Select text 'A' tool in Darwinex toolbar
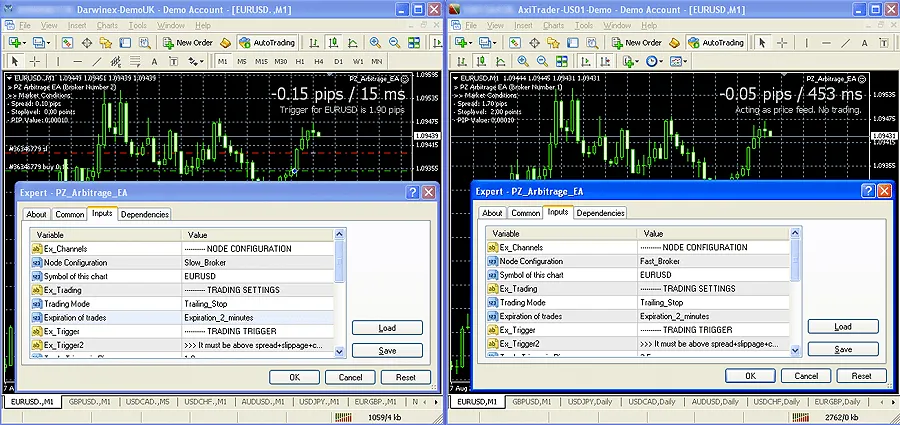 pyautogui.click(x=154, y=61)
